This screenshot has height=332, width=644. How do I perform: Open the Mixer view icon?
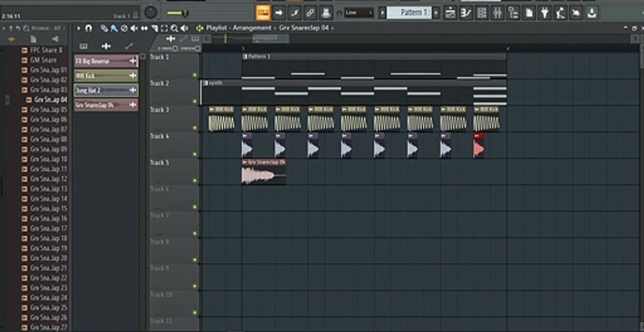pos(497,13)
